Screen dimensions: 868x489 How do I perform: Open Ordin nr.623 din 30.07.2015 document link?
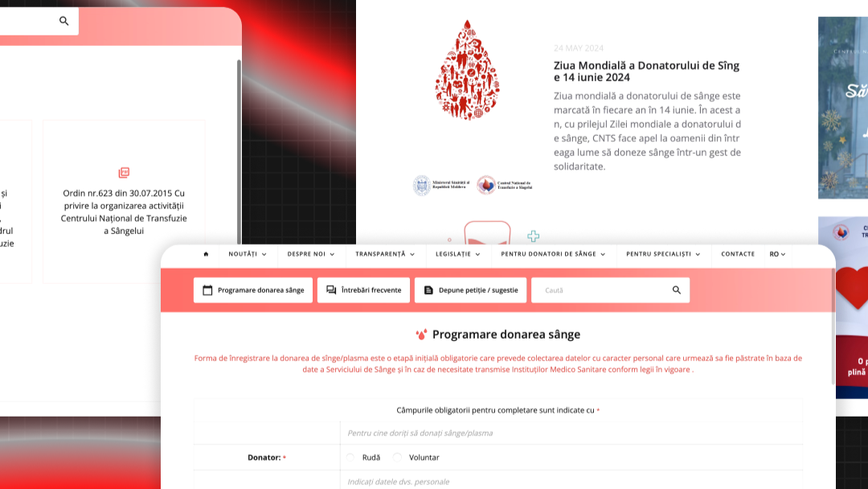pyautogui.click(x=124, y=212)
